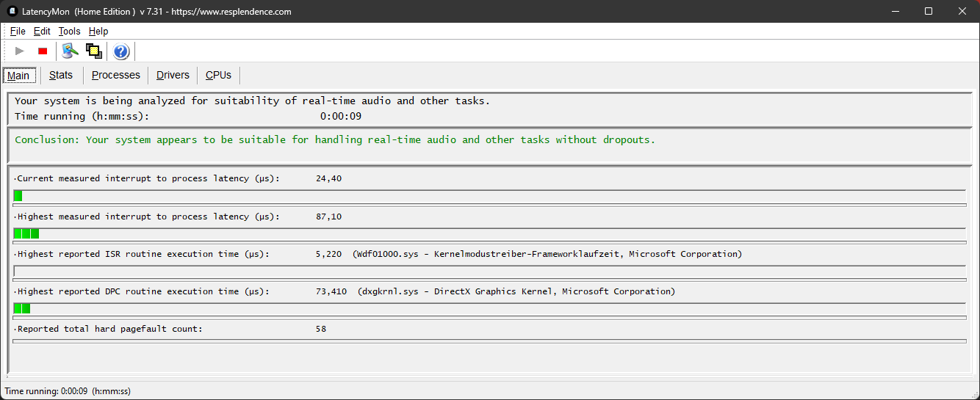This screenshot has height=400, width=980.
Task: Open the Help menu
Action: click(x=98, y=31)
